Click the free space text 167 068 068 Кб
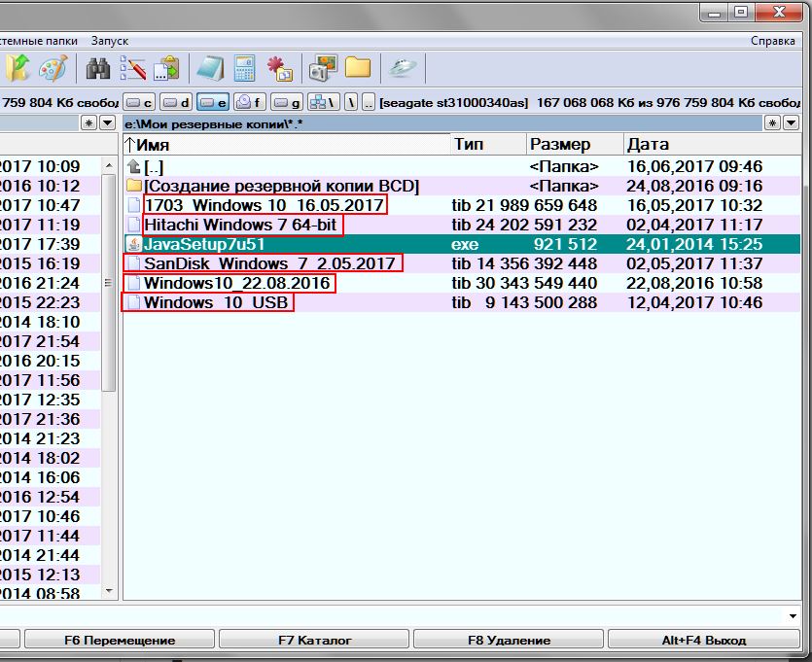Screen dimensions: 812x662 [586, 102]
